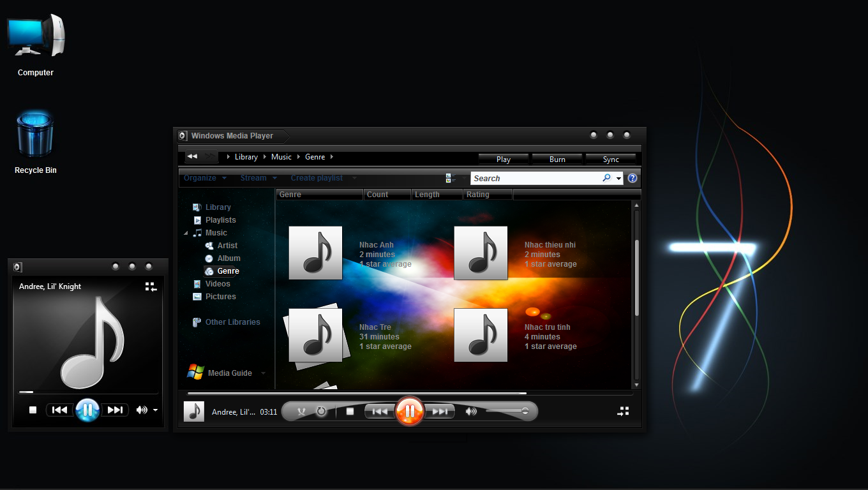Skip to next track in main player
This screenshot has height=490, width=868.
pos(440,412)
